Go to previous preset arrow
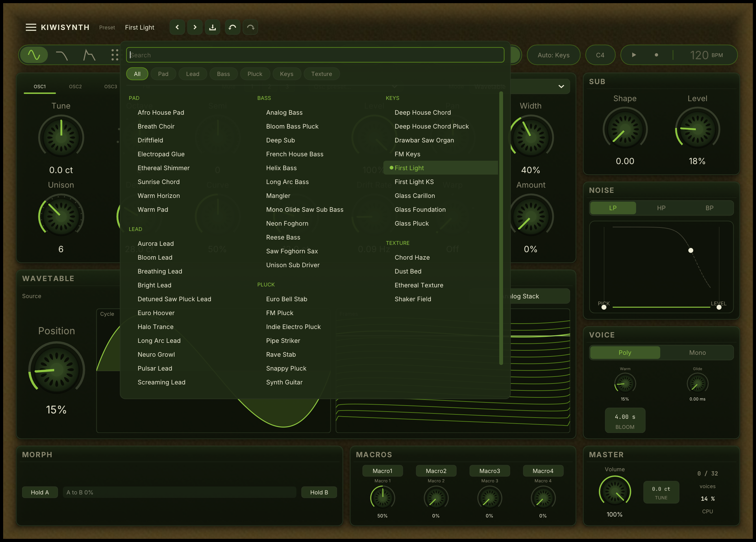756x542 pixels. 177,27
